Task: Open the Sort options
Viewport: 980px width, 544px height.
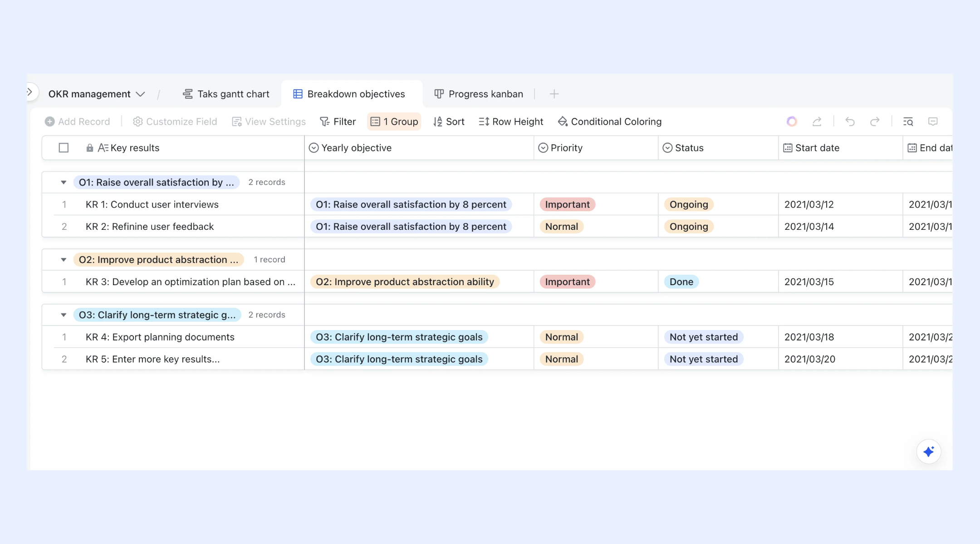Action: (449, 121)
